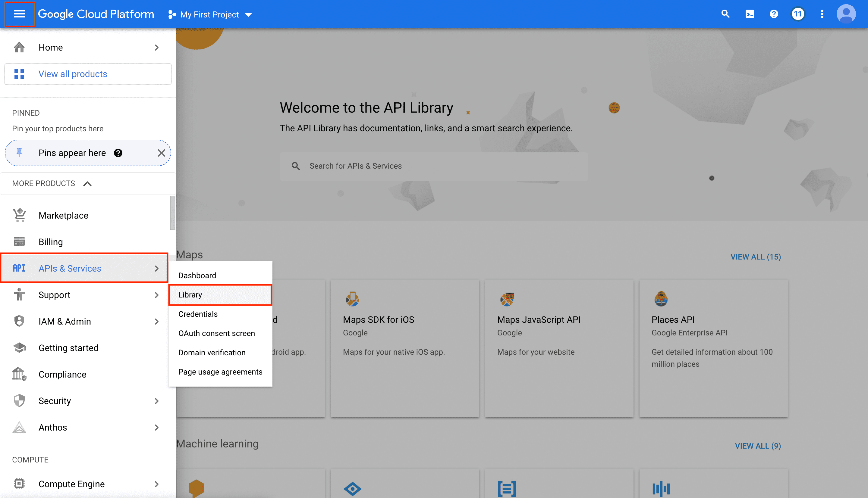Select Dashboard in the submenu
The image size is (868, 498).
(220, 275)
